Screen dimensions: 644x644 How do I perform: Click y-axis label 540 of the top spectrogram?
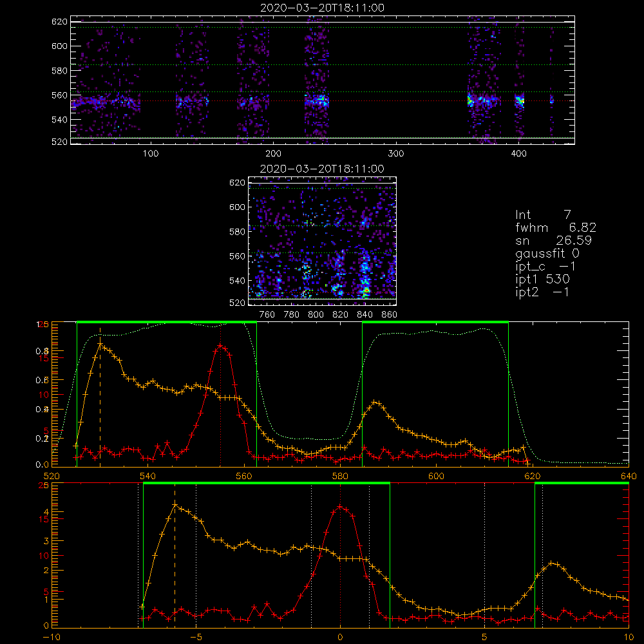[59, 120]
